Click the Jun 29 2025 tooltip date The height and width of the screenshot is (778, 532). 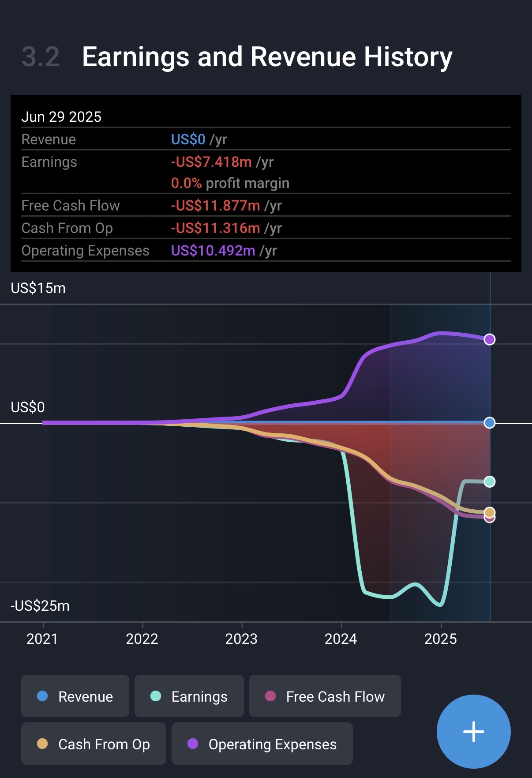coord(61,117)
